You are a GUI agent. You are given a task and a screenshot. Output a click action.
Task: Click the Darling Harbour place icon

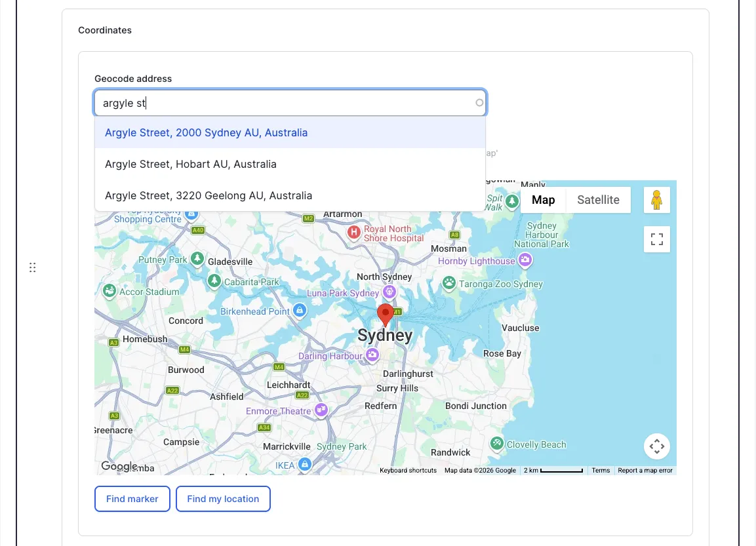tap(372, 355)
